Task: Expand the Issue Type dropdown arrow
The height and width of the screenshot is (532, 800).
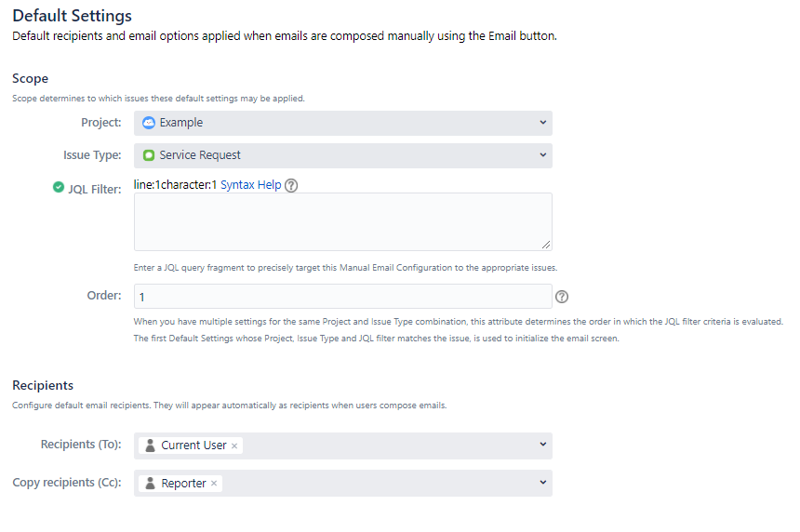Action: [543, 155]
